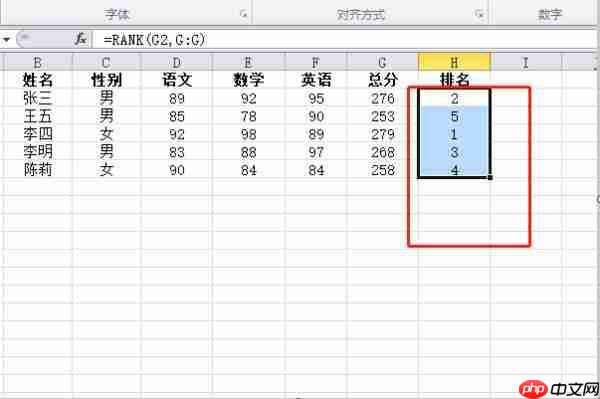
Task: Click the 总分 header cell
Action: point(382,80)
